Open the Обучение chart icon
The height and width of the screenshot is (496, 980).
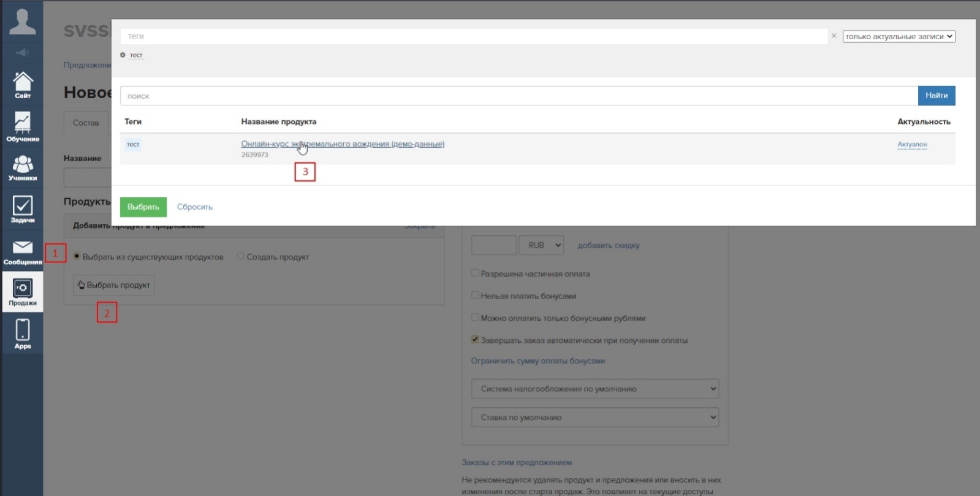point(23,126)
